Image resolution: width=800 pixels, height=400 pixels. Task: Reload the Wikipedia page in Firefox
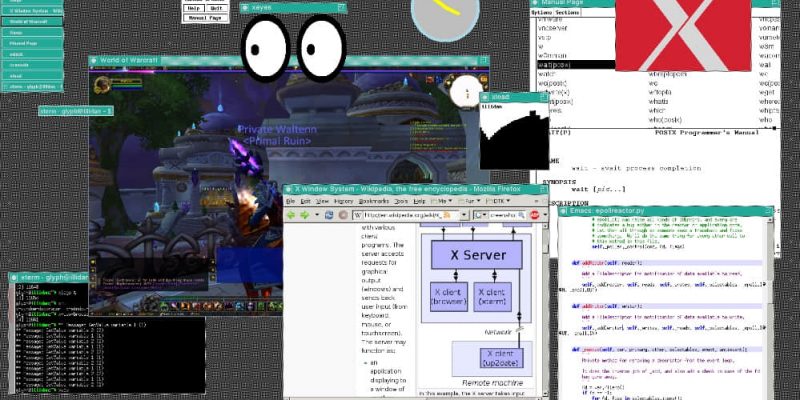click(x=329, y=215)
